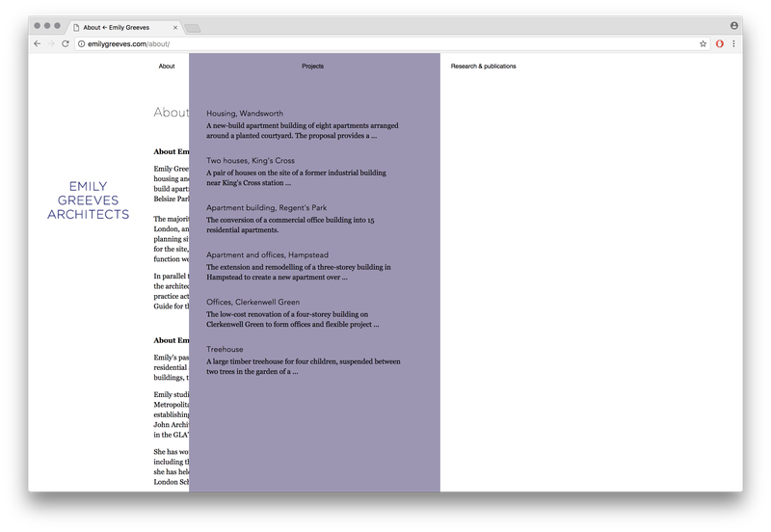This screenshot has height=532, width=771.
Task: View site information icon in address bar
Action: [x=82, y=43]
